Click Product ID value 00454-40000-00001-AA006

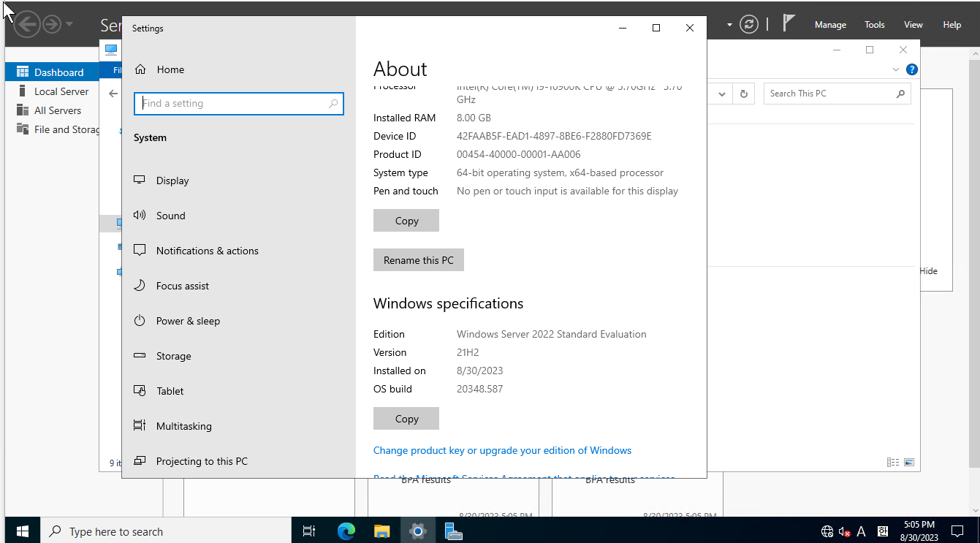click(518, 154)
